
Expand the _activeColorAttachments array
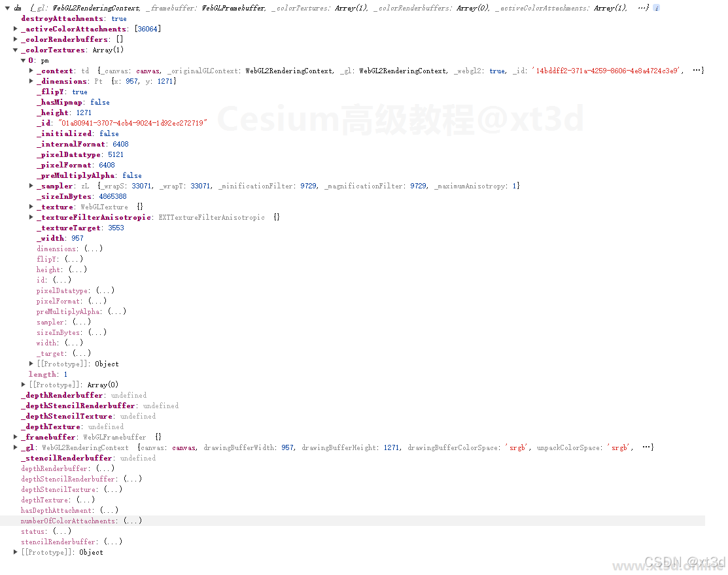[16, 29]
